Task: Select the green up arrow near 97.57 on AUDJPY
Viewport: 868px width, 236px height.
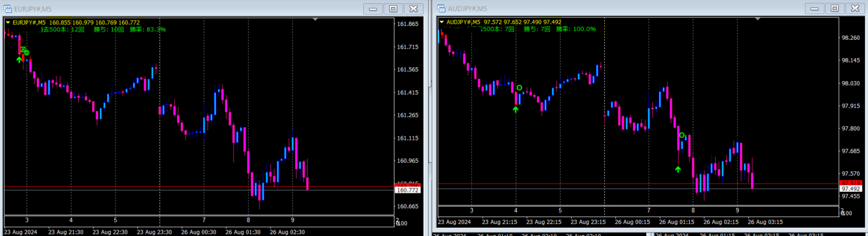Action: [x=678, y=169]
